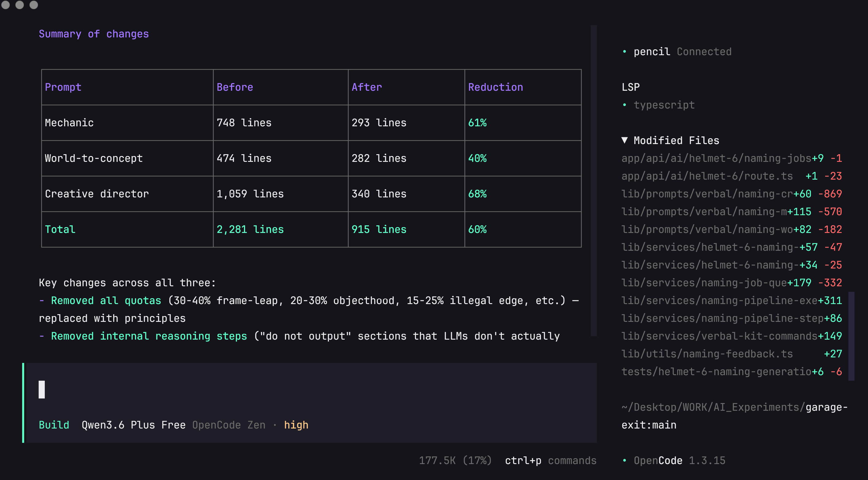Click the 177.5K (17%) context usage indicator
868x480 pixels.
[455, 460]
